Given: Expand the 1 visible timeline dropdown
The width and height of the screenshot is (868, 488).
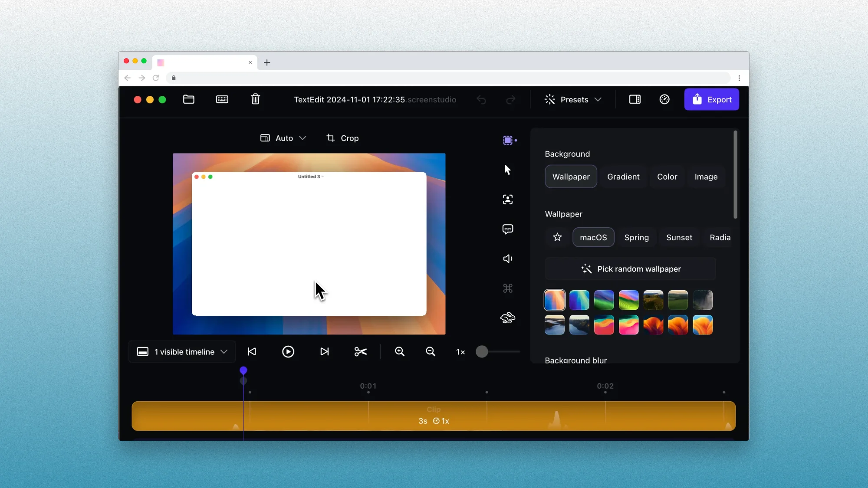Looking at the screenshot, I should pos(182,352).
